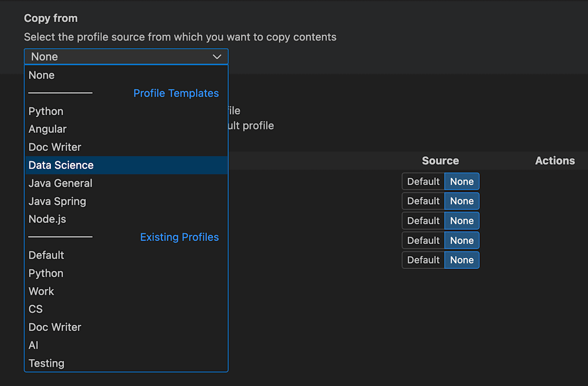Viewport: 588px width, 386px height.
Task: Select the "CS" existing profile
Action: tap(35, 309)
